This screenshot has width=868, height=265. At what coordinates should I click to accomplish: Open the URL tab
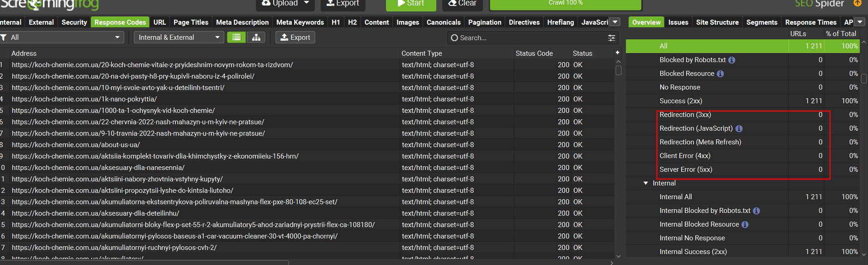pos(159,22)
